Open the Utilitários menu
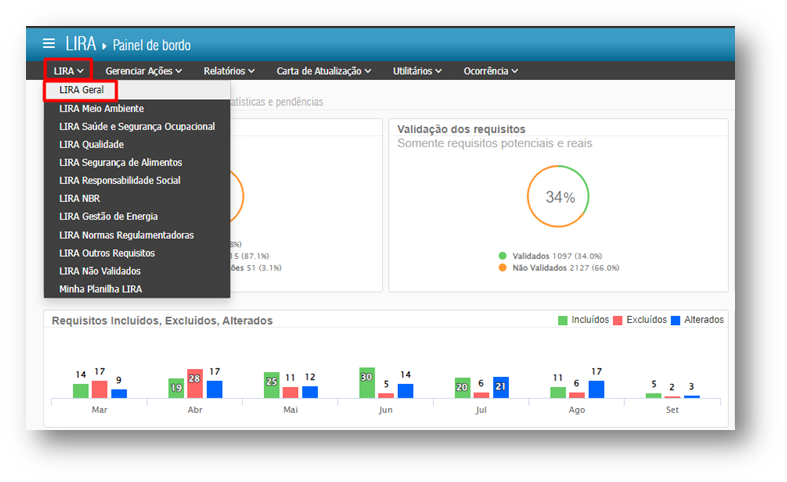The image size is (787, 482). coord(417,71)
